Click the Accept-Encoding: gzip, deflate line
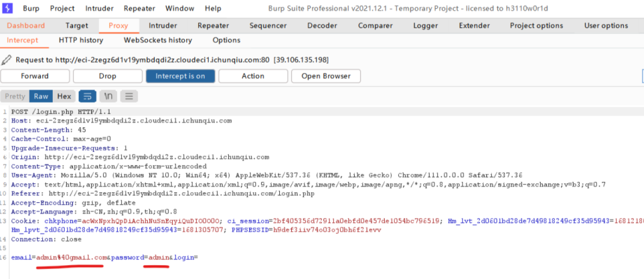This screenshot has width=644, height=279. pyautogui.click(x=74, y=202)
